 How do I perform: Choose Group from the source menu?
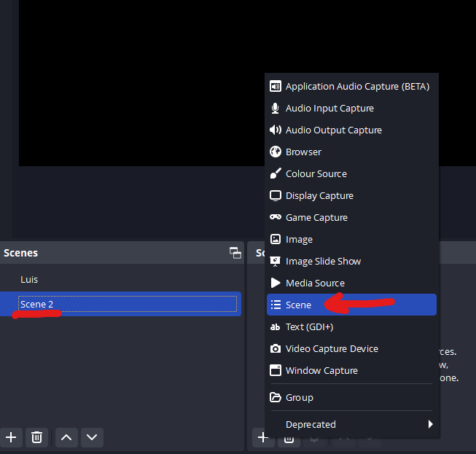pyautogui.click(x=351, y=397)
